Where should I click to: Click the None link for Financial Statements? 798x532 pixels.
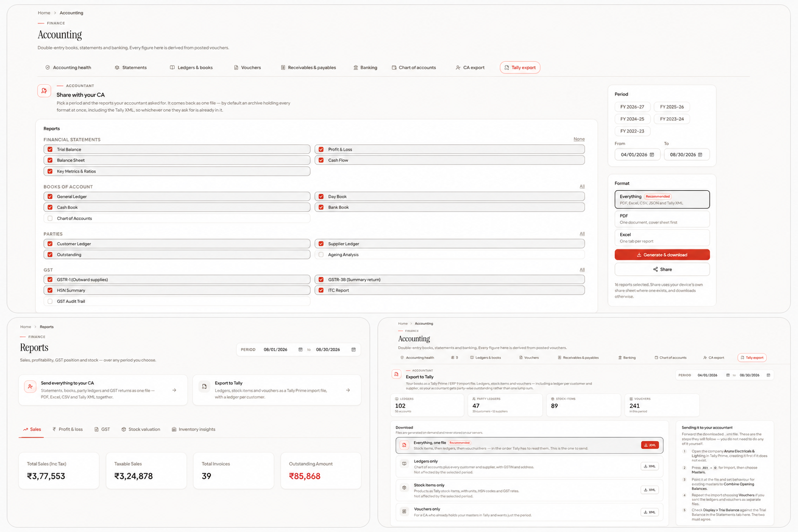[x=579, y=139]
